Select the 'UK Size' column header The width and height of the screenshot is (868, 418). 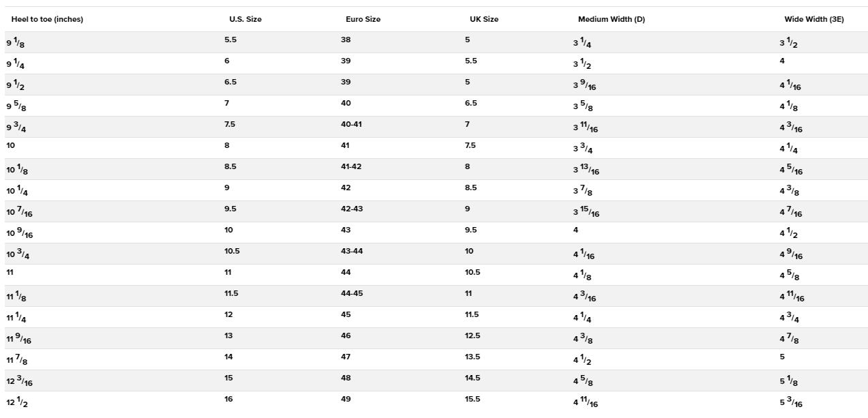point(484,19)
